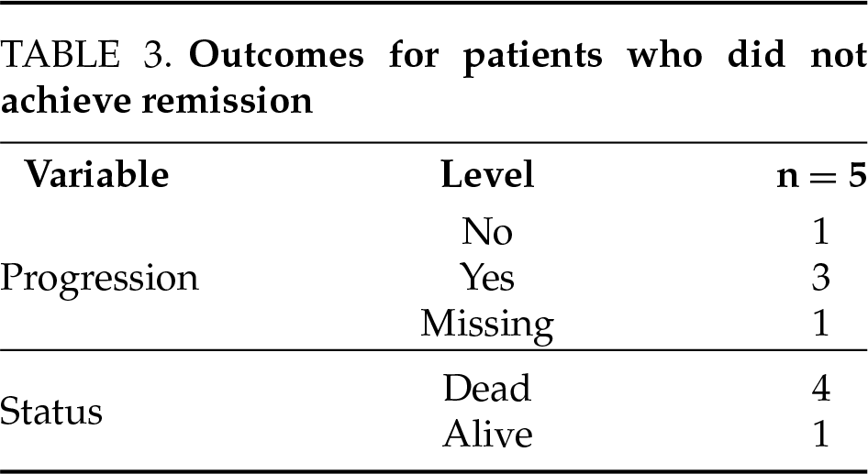This screenshot has height=474, width=868.
Task: Click the word "achieve" in the caption
Action: [x=65, y=99]
